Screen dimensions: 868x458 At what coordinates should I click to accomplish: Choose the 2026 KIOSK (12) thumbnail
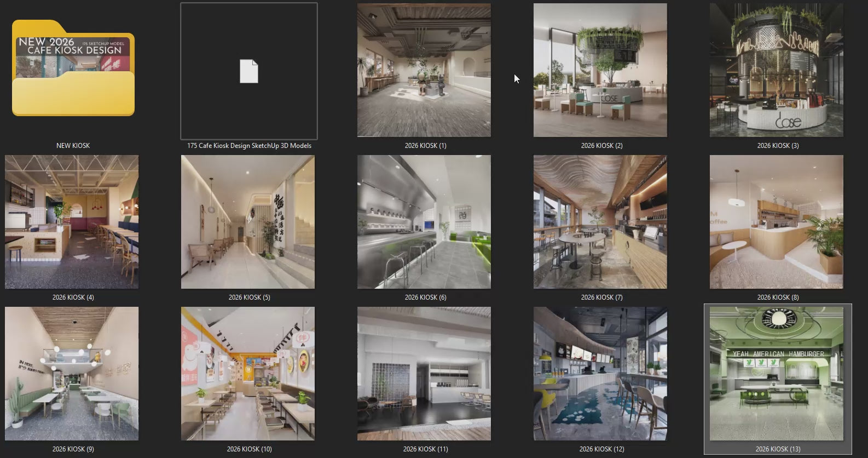click(600, 374)
